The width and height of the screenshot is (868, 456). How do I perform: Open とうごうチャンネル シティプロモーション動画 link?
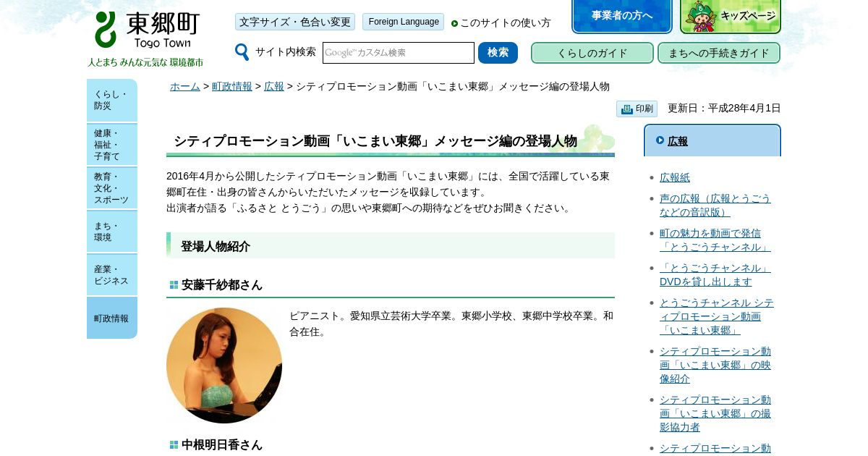[717, 316]
